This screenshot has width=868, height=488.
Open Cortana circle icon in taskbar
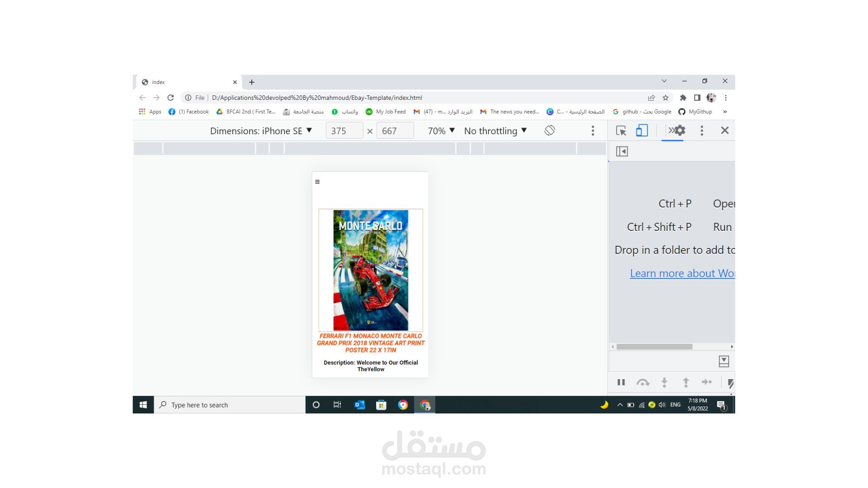[316, 405]
